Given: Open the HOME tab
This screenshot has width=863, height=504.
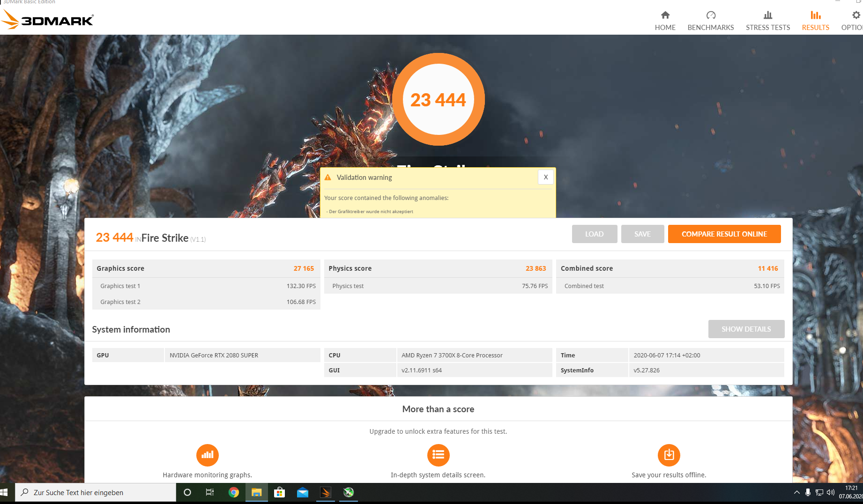Looking at the screenshot, I should coord(665,21).
